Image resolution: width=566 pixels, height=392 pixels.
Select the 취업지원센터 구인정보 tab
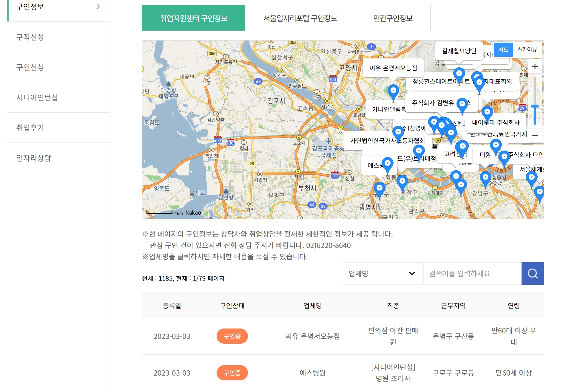pyautogui.click(x=193, y=18)
